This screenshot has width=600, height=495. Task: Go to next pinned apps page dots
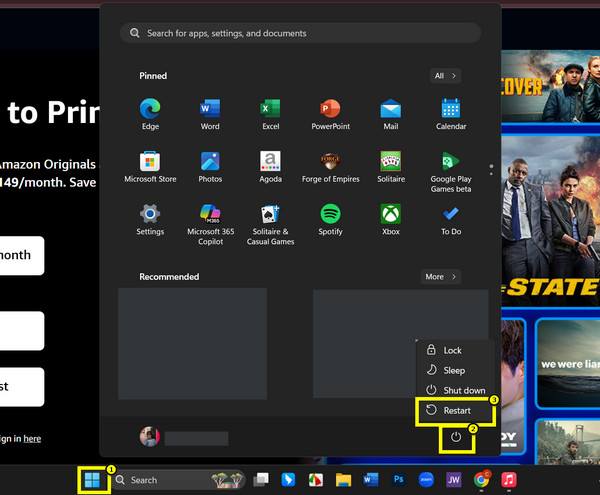coord(491,170)
